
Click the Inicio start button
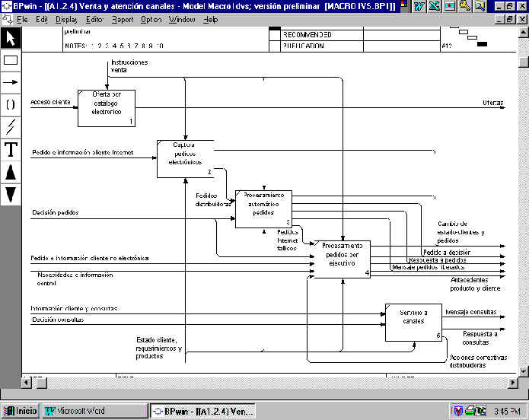point(20,411)
